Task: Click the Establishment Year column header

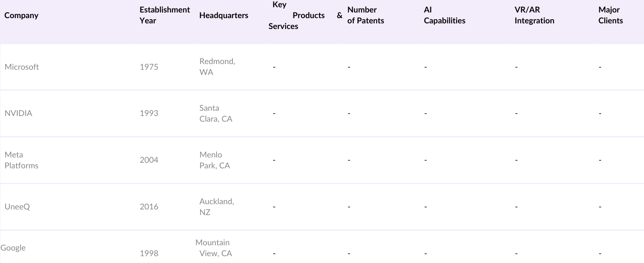Action: click(164, 15)
